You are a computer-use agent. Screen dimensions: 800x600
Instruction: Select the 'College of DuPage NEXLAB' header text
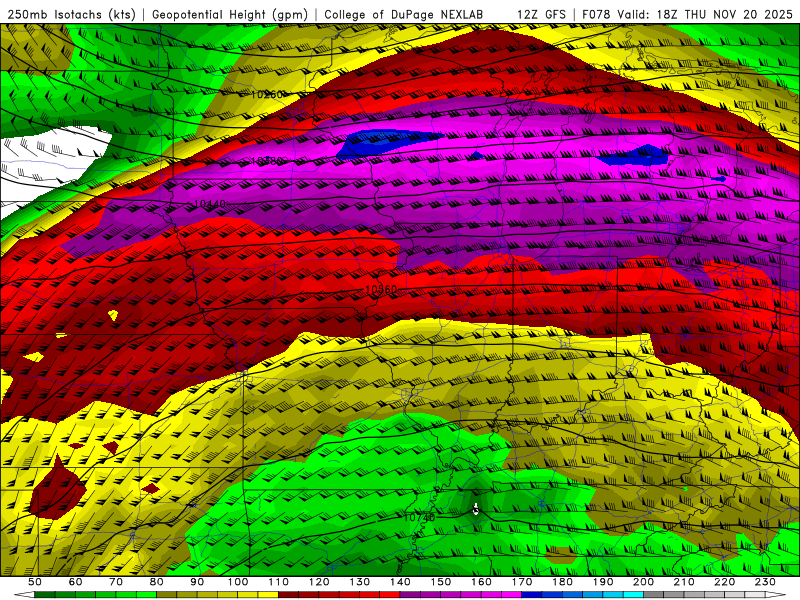403,14
